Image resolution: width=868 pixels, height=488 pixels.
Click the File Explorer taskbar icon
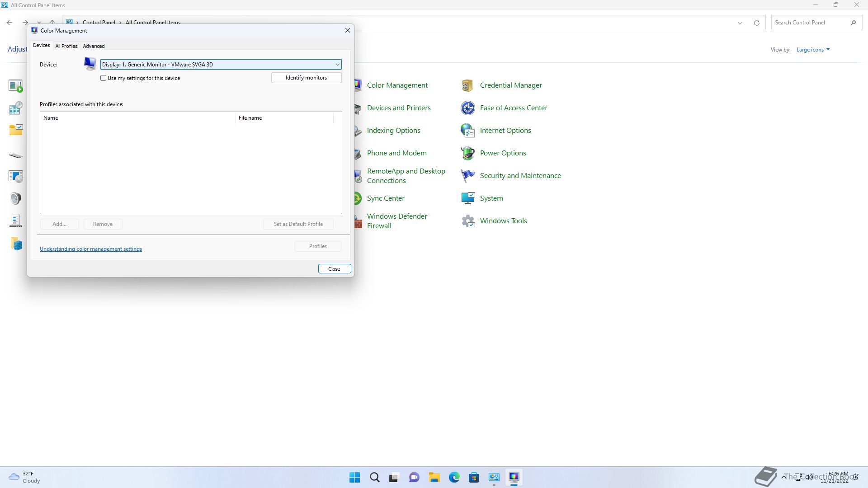pyautogui.click(x=434, y=477)
